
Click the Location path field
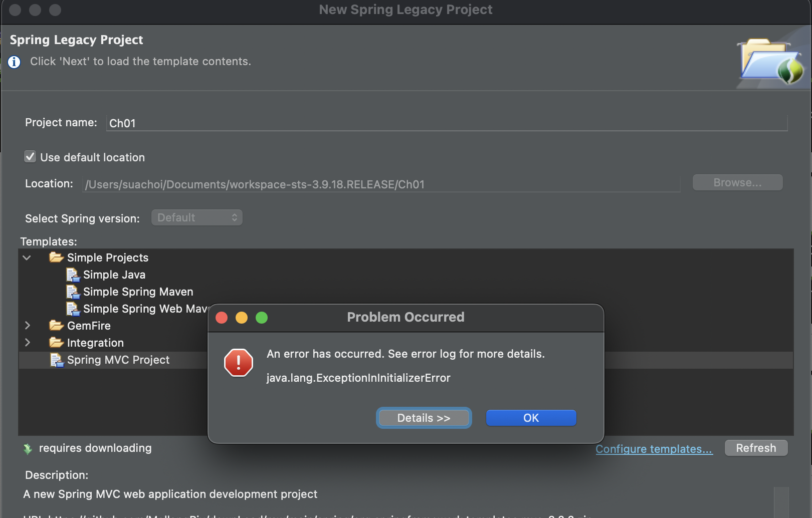(x=381, y=184)
